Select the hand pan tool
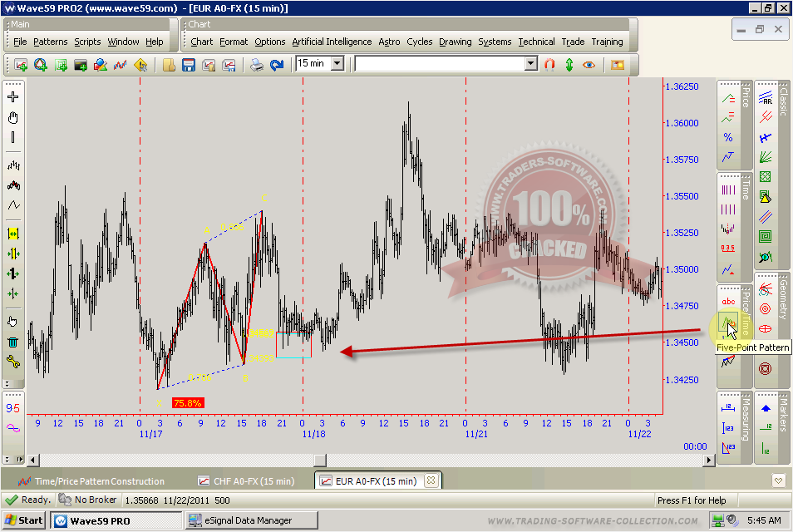Screen dimensions: 793x532 pyautogui.click(x=12, y=118)
